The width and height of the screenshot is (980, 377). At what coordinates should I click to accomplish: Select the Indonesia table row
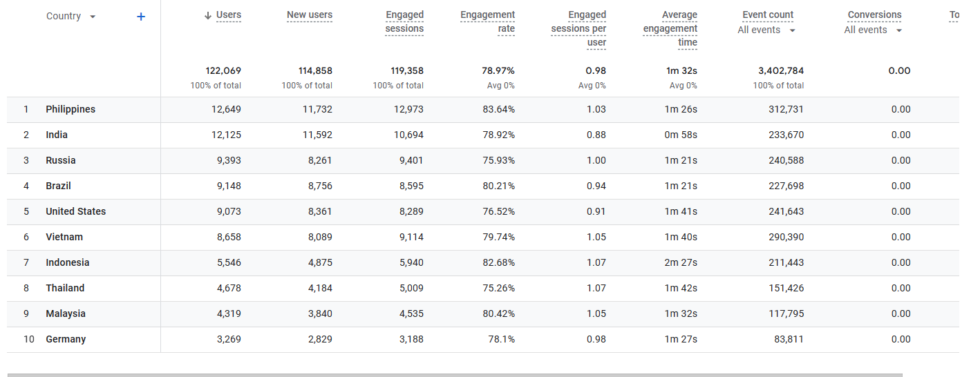click(483, 263)
